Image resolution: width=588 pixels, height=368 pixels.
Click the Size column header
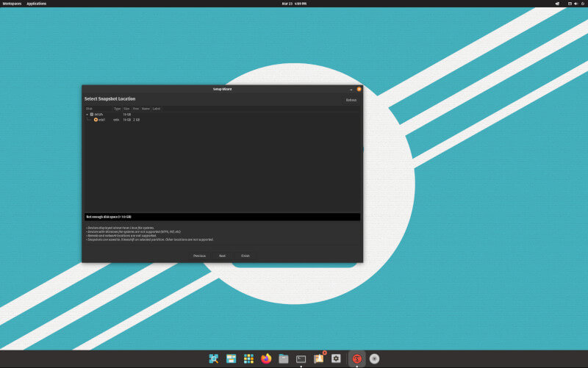(x=126, y=109)
